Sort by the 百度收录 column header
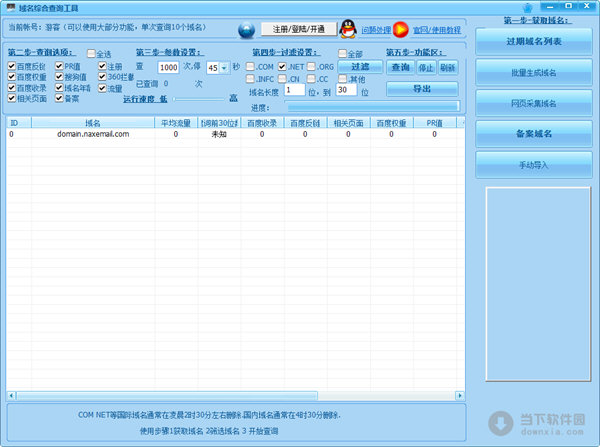Image resolution: width=600 pixels, height=447 pixels. 262,123
